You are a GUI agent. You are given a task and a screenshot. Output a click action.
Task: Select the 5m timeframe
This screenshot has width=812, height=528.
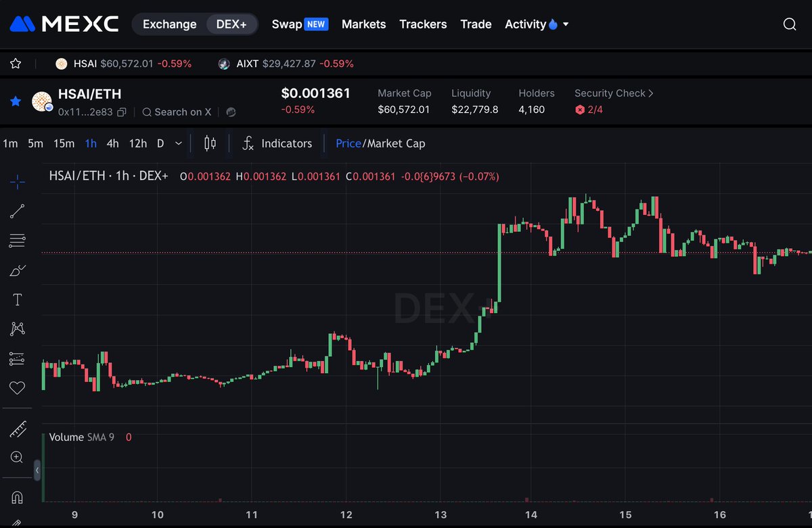[x=35, y=143]
